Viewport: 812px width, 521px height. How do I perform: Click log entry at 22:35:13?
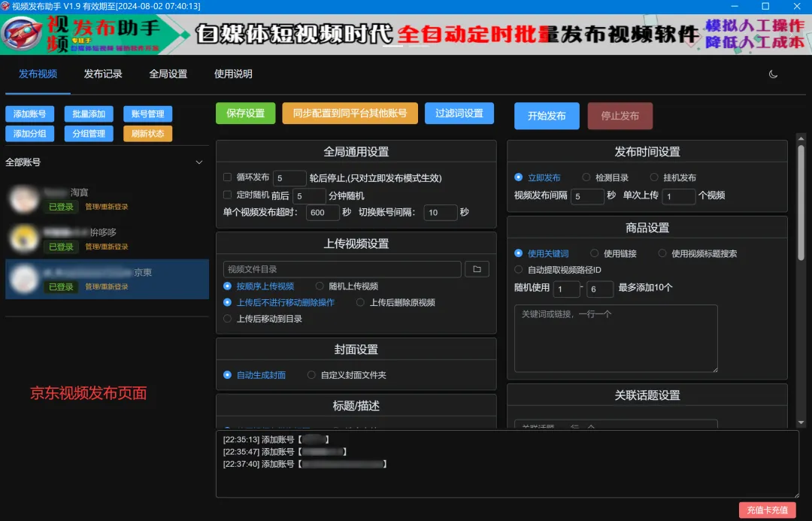click(276, 439)
